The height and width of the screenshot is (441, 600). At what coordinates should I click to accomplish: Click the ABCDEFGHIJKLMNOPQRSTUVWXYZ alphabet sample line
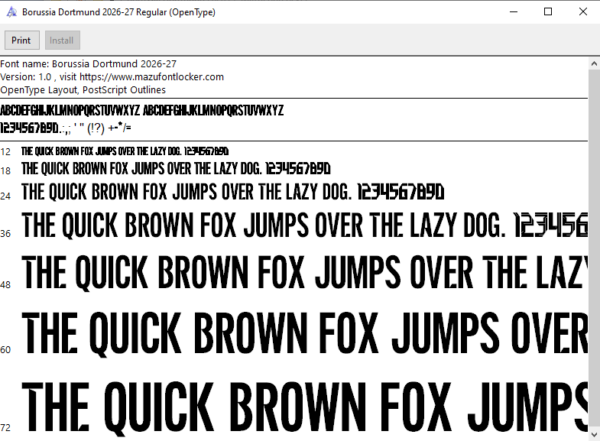click(142, 111)
